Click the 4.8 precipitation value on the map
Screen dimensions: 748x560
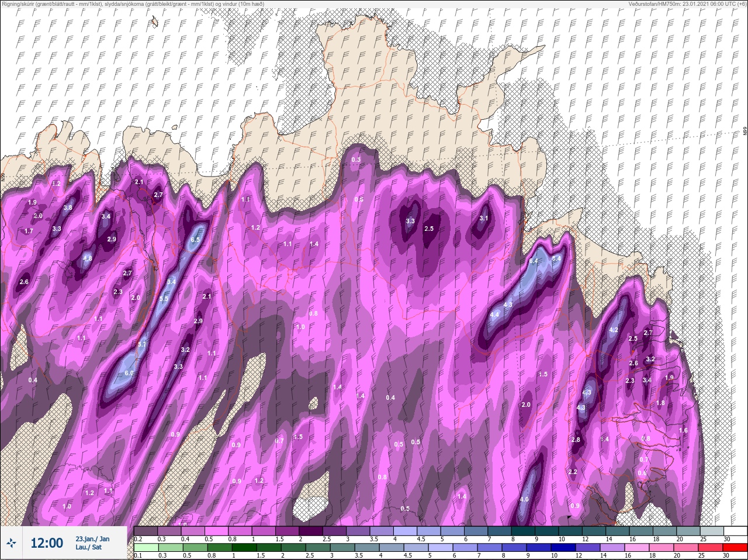coord(88,258)
